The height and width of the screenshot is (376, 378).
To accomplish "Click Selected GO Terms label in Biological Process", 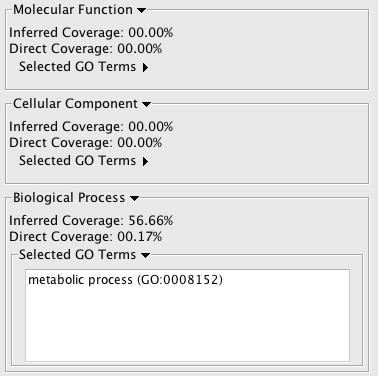I will click(78, 255).
